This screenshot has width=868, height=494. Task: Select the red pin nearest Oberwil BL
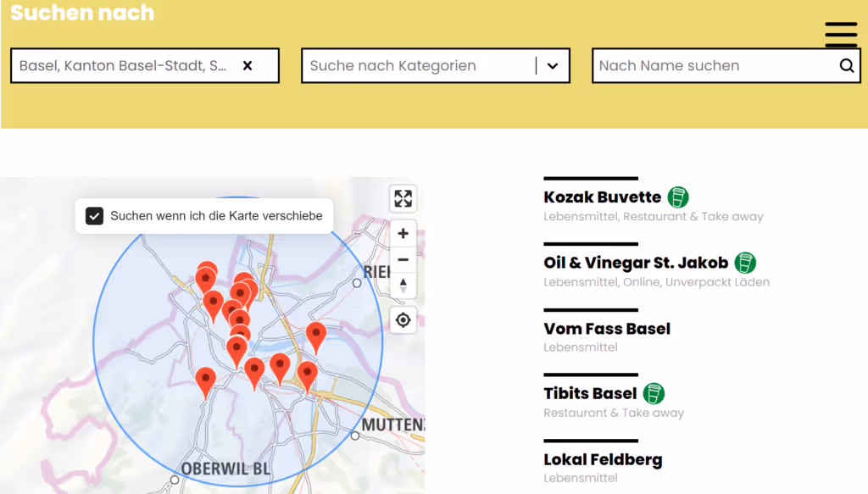pyautogui.click(x=205, y=383)
